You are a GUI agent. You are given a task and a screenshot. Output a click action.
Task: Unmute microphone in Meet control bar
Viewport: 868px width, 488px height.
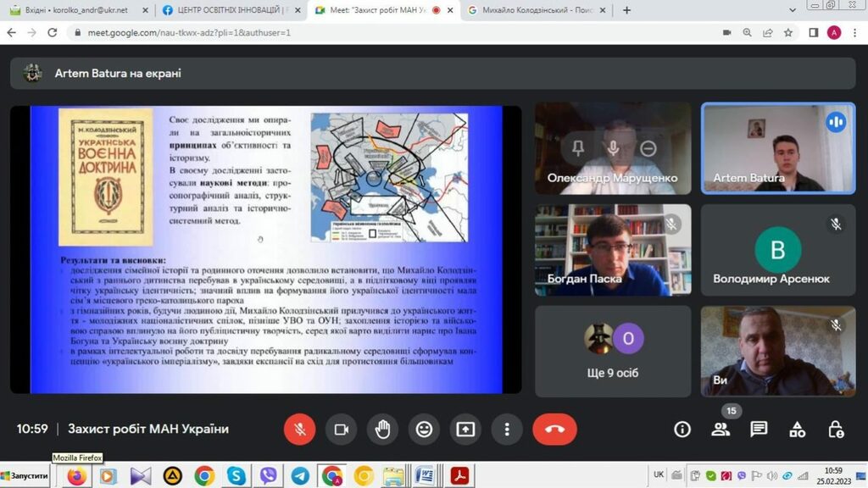[x=299, y=429]
